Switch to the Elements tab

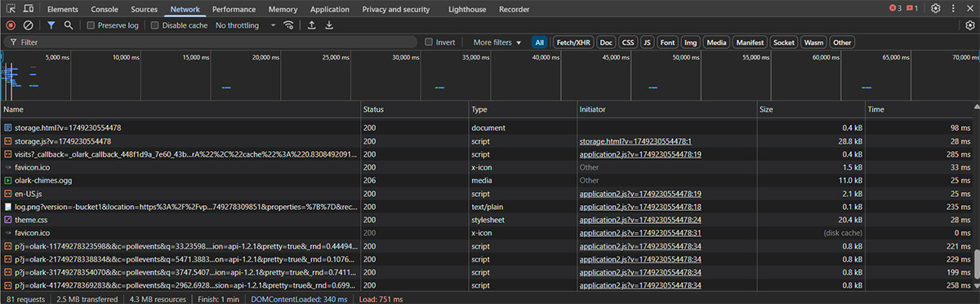coord(63,9)
